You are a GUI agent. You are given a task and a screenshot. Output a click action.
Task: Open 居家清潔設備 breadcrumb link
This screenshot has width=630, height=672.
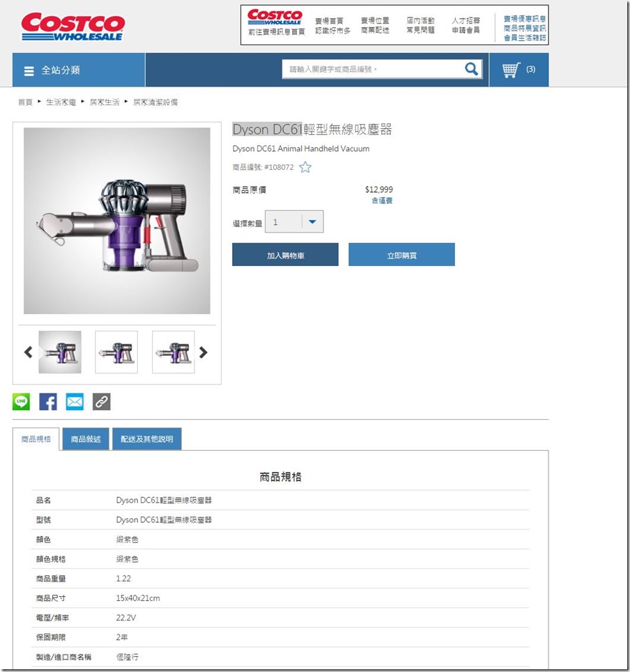[155, 102]
